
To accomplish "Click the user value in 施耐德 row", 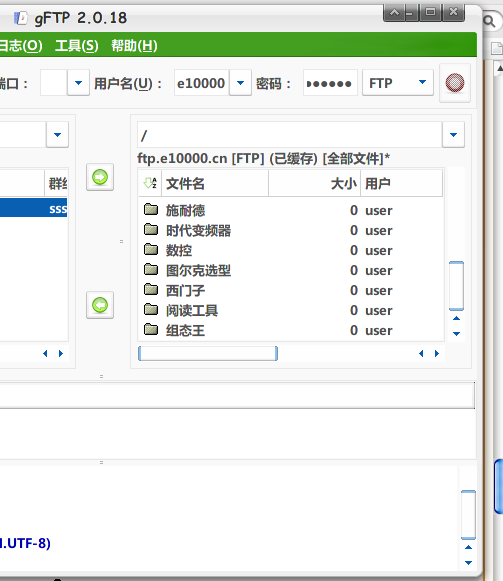I will click(378, 210).
